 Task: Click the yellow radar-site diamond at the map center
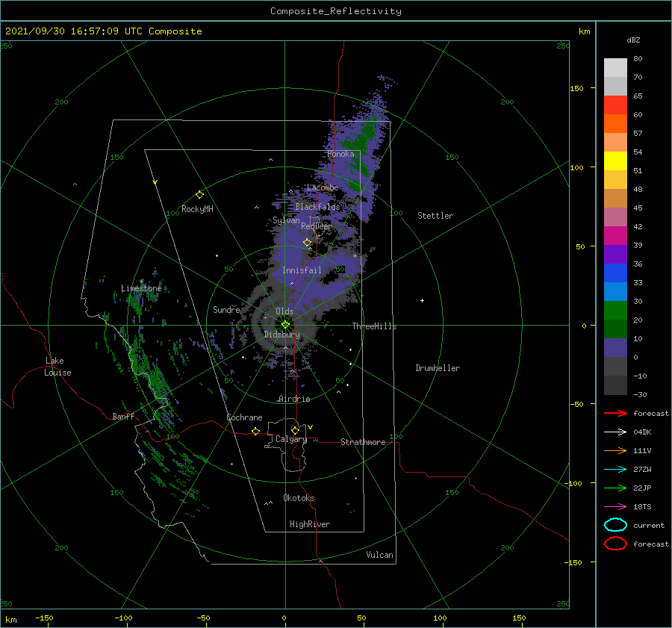click(x=285, y=325)
